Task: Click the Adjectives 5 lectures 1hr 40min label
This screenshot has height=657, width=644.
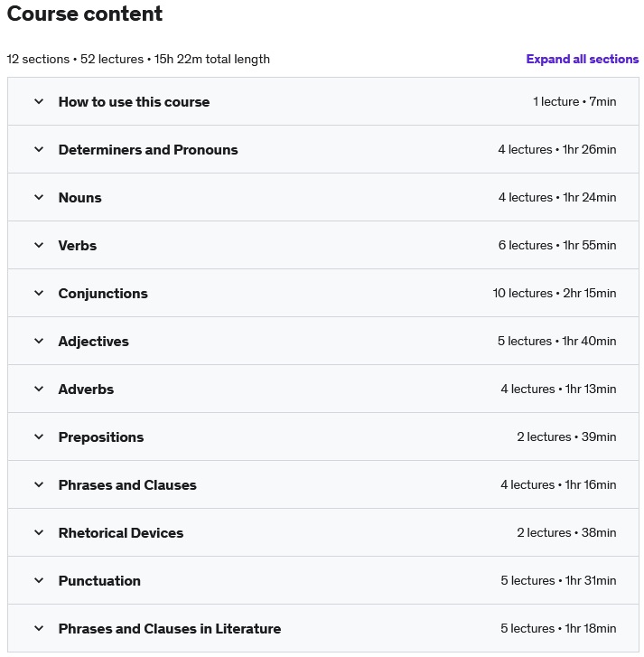Action: (x=556, y=341)
